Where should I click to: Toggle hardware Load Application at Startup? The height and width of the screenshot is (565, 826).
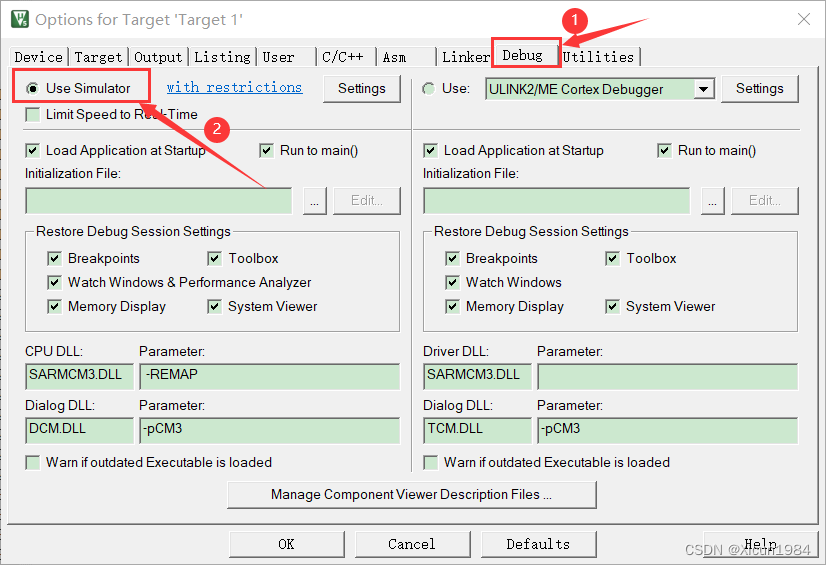click(430, 151)
